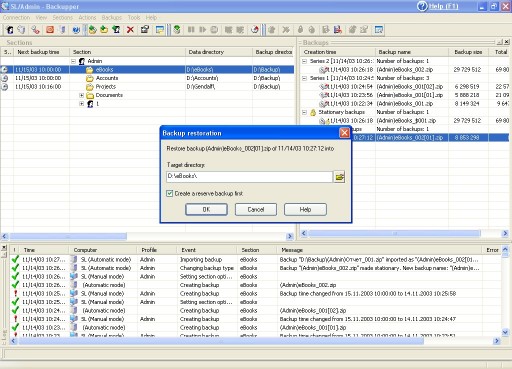
Task: Collapse the Series 2 backups group
Action: click(304, 61)
